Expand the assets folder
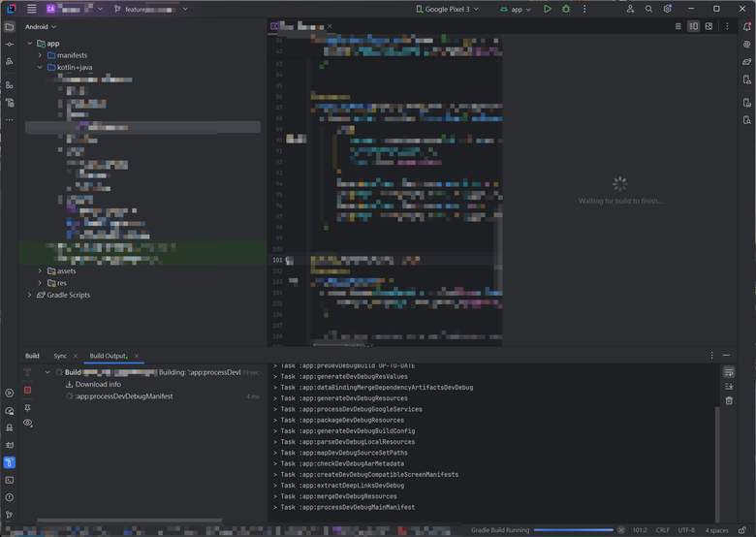This screenshot has width=756, height=537. (x=40, y=270)
